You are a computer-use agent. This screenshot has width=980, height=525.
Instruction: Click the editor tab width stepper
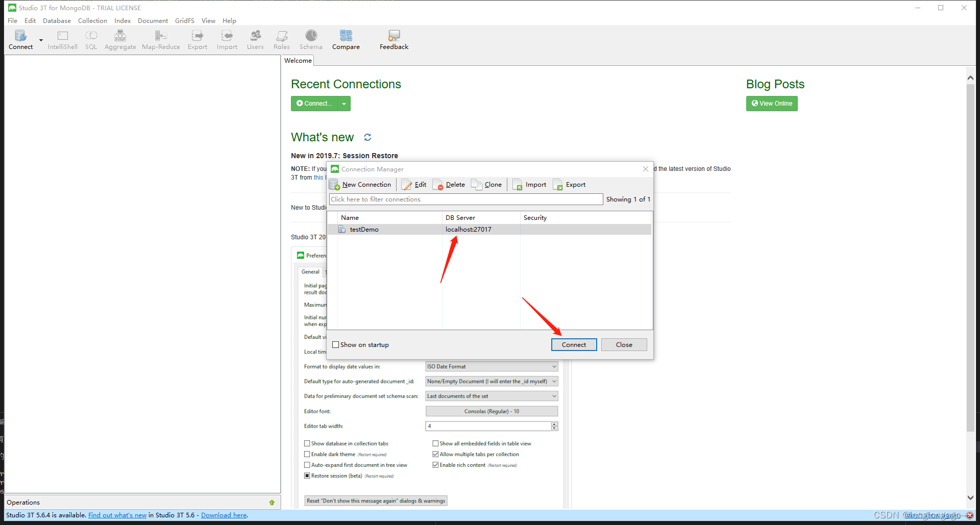tap(555, 426)
